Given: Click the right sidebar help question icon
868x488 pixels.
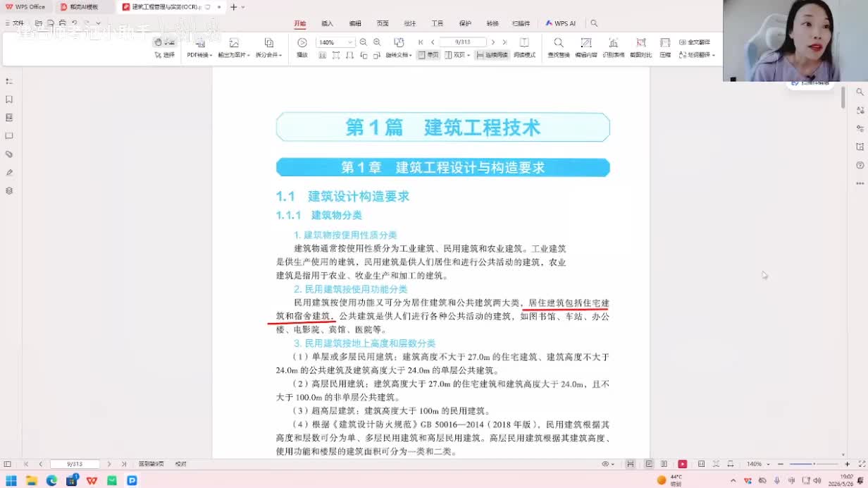Looking at the screenshot, I should click(x=860, y=165).
